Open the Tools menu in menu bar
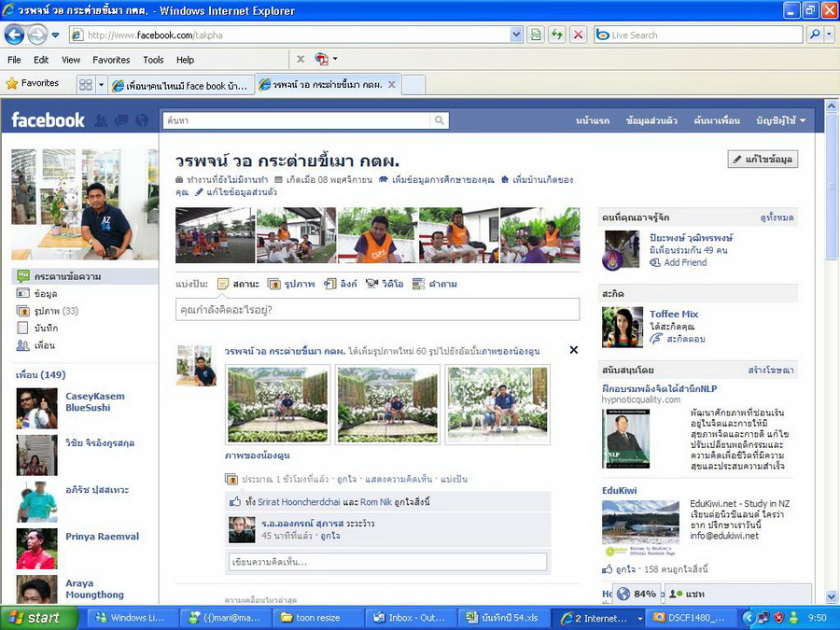 (x=153, y=60)
